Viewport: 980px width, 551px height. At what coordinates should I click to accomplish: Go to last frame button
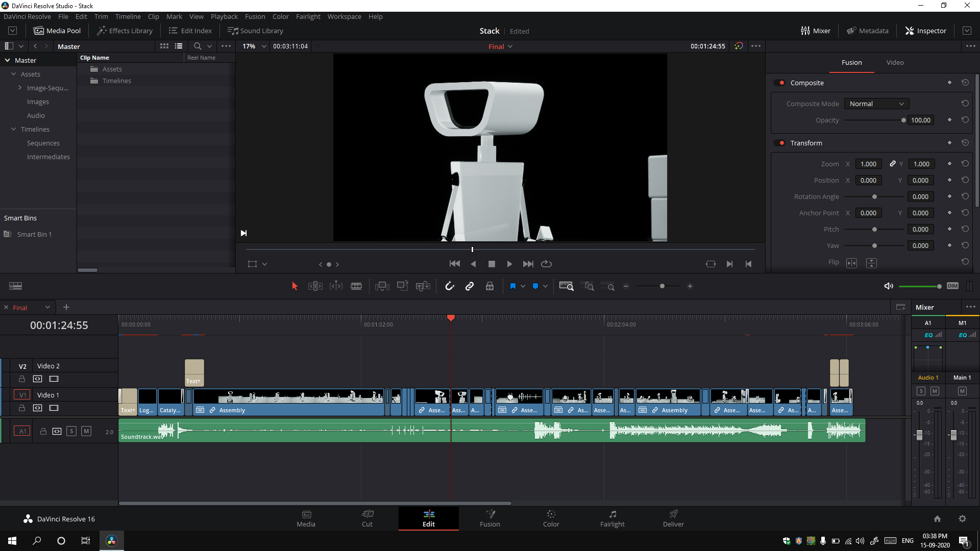(528, 264)
